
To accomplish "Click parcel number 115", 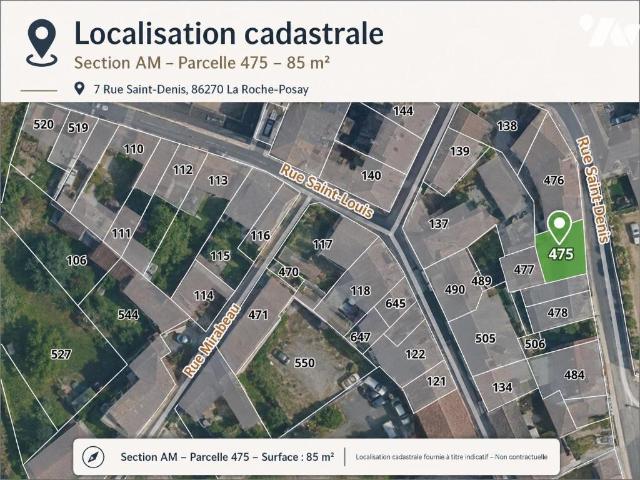I will pyautogui.click(x=220, y=256).
